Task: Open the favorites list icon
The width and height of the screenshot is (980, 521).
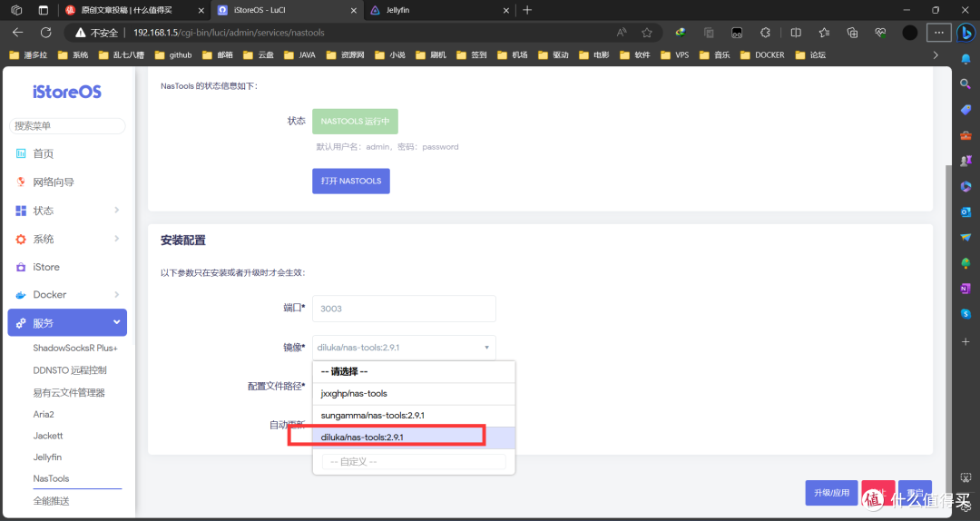Action: pos(824,33)
